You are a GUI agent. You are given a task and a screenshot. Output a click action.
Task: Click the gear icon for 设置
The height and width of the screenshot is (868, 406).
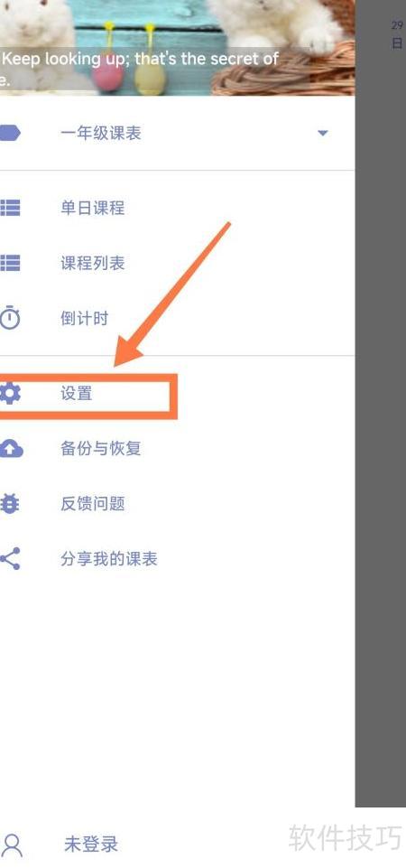tap(10, 394)
